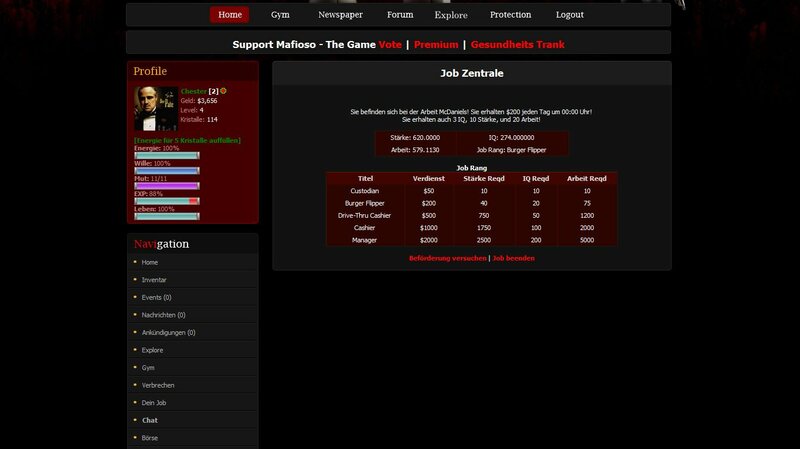
Task: Click the IQ Reqd column header
Action: (x=536, y=179)
